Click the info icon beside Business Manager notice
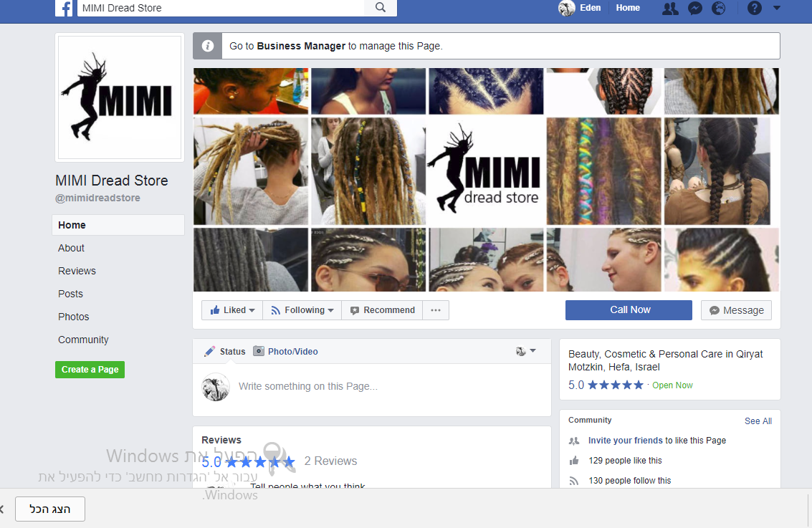This screenshot has width=812, height=528. 208,46
